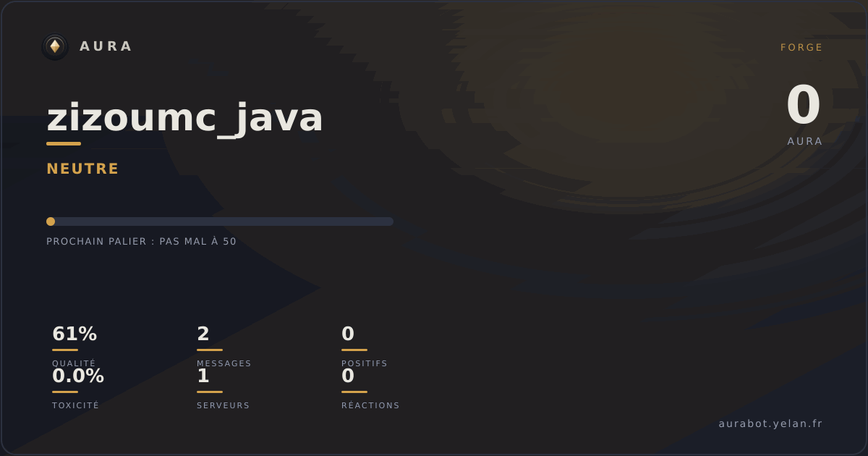This screenshot has height=456, width=868.
Task: Open the aurabot.yelan.fr link
Action: tap(770, 424)
